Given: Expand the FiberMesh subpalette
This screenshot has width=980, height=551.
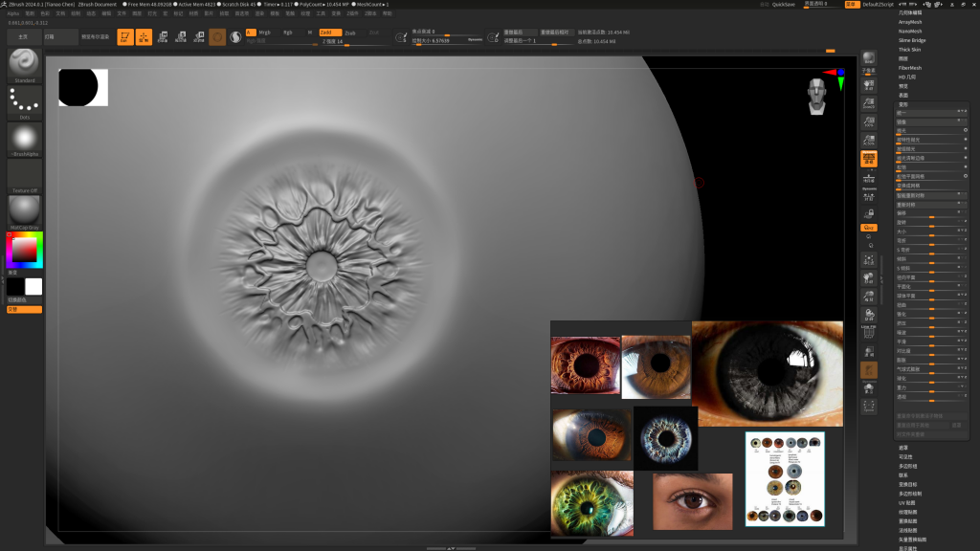Looking at the screenshot, I should pos(910,68).
